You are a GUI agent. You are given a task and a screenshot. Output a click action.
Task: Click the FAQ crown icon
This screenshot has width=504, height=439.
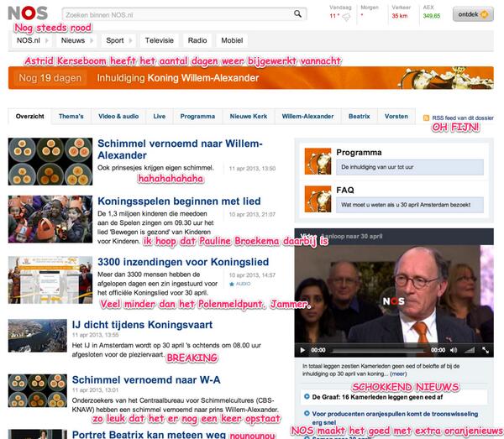(318, 199)
